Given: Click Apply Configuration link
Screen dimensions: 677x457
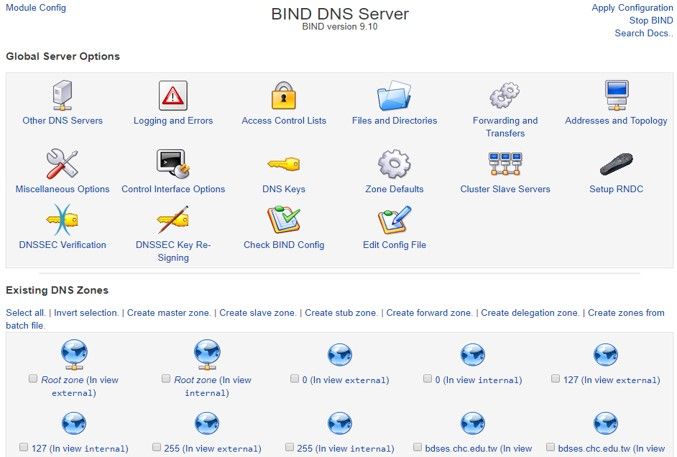Looking at the screenshot, I should pos(632,8).
